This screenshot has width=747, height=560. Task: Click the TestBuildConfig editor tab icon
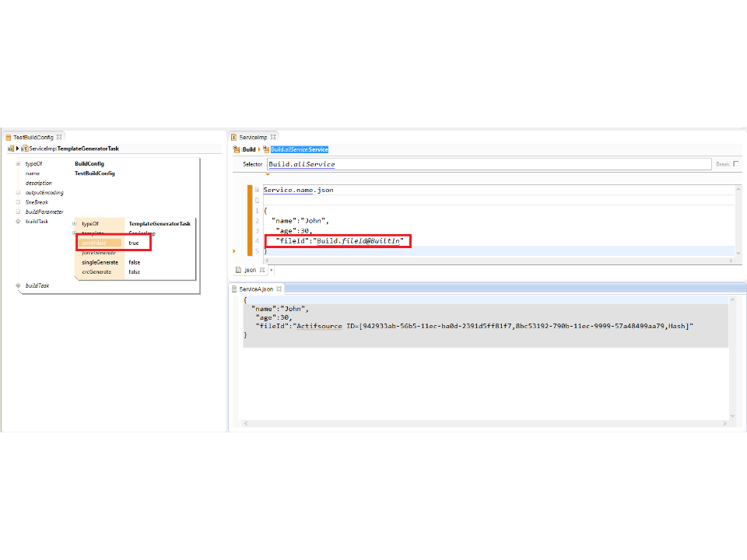click(x=9, y=137)
